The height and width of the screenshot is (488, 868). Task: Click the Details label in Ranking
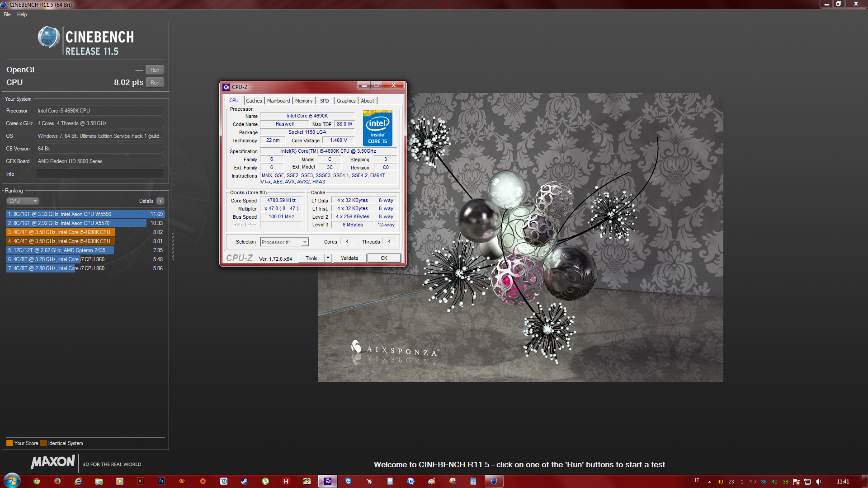(146, 201)
